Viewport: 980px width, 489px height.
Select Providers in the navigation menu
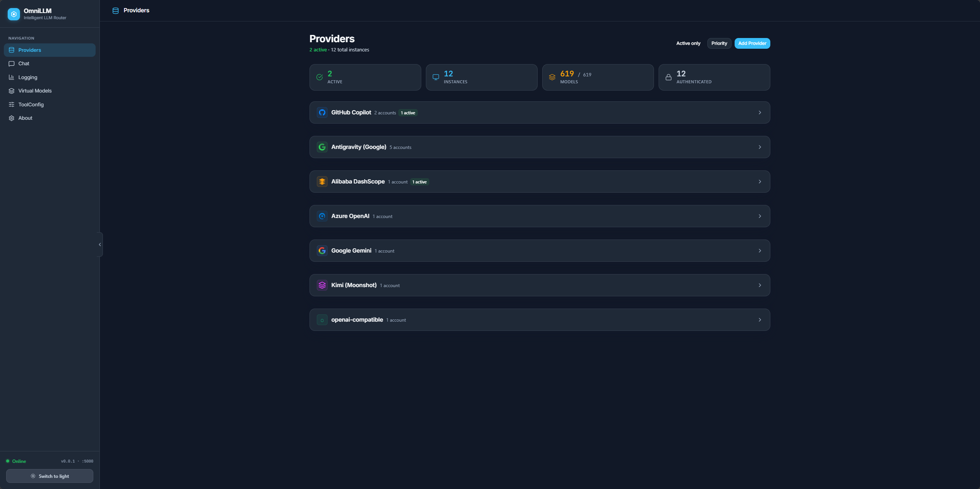(x=30, y=50)
